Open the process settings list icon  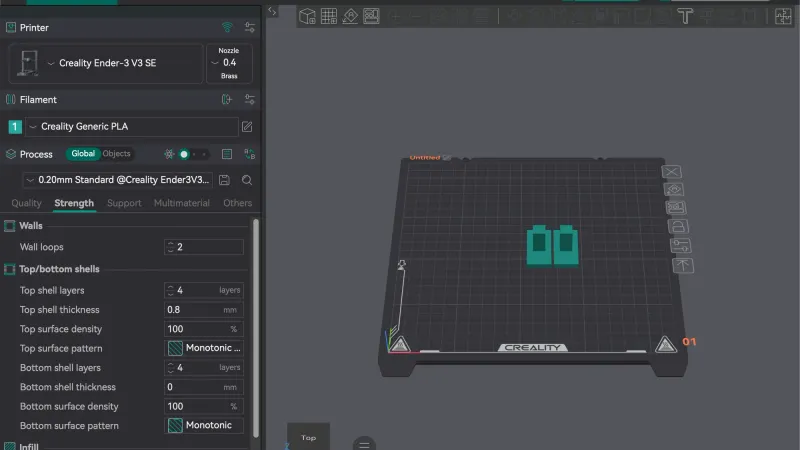click(x=227, y=154)
